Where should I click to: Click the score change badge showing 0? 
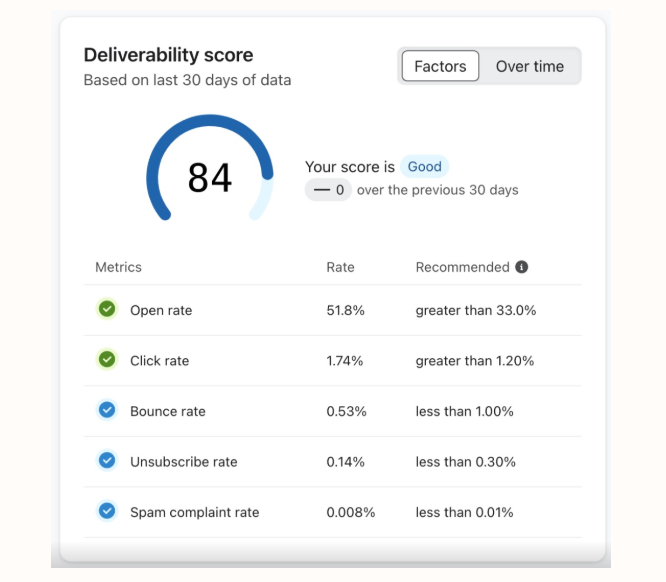328,190
